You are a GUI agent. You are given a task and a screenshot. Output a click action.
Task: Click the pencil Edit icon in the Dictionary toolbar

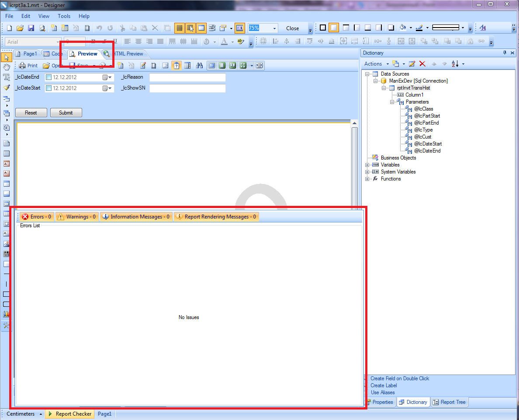pos(412,64)
